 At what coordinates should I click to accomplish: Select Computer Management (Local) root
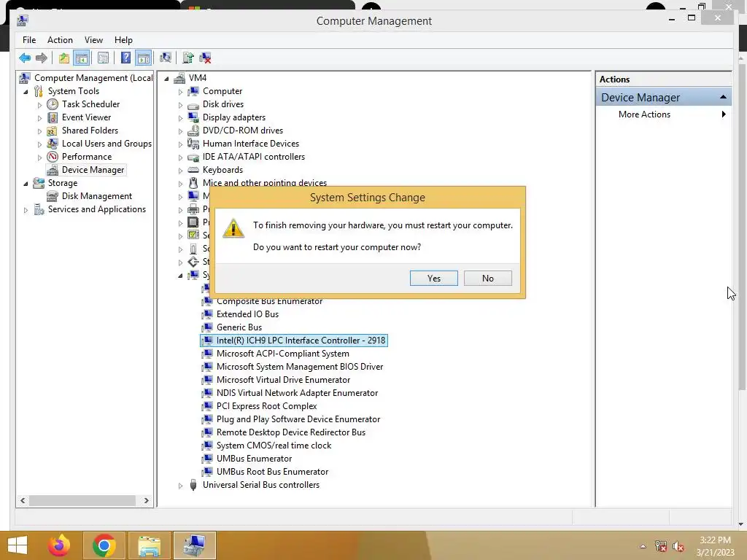93,78
